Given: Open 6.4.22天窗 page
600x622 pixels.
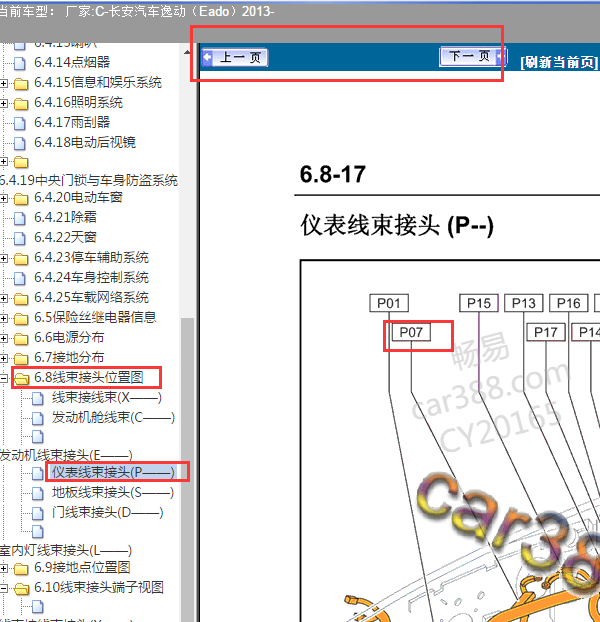Looking at the screenshot, I should (x=65, y=237).
